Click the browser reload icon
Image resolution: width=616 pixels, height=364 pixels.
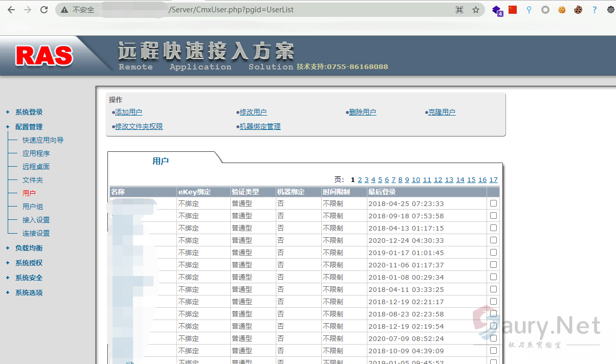[x=44, y=10]
